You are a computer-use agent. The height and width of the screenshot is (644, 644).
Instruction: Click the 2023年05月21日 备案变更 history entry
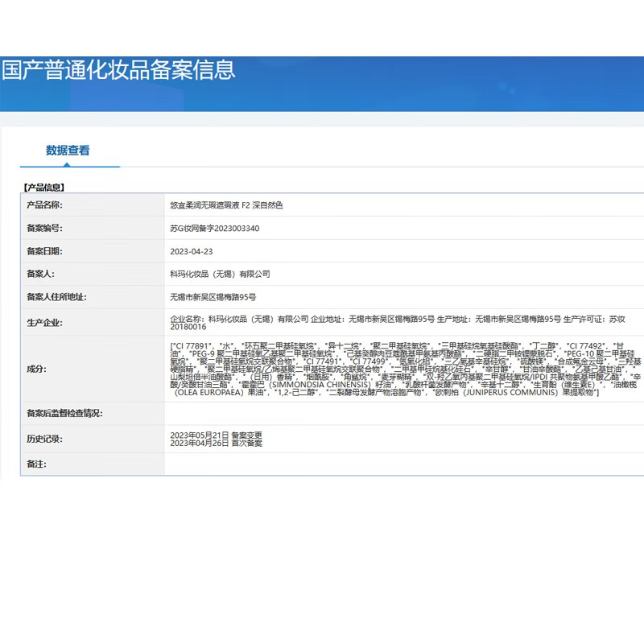(x=216, y=435)
